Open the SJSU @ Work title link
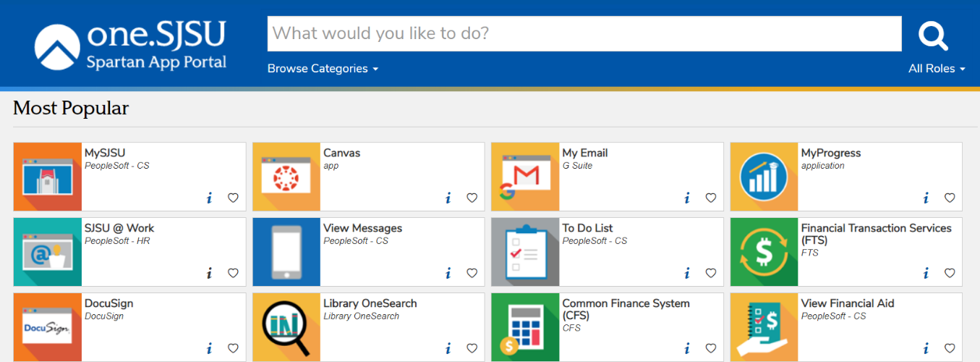 (x=119, y=228)
